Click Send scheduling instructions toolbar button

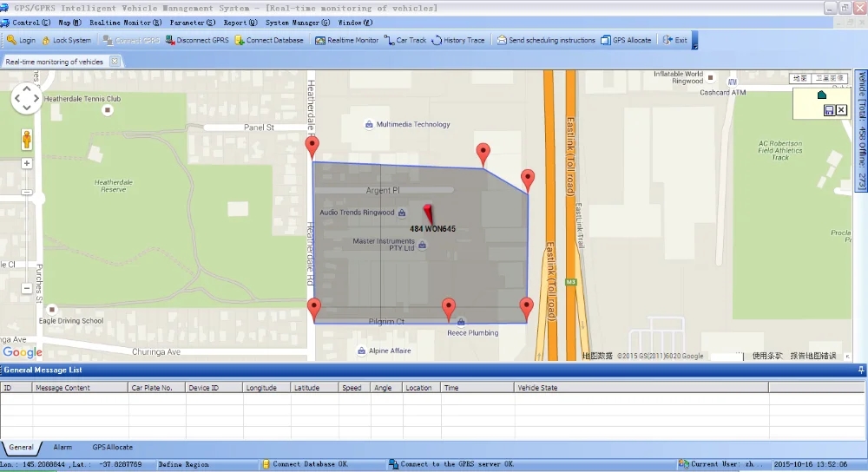546,41
